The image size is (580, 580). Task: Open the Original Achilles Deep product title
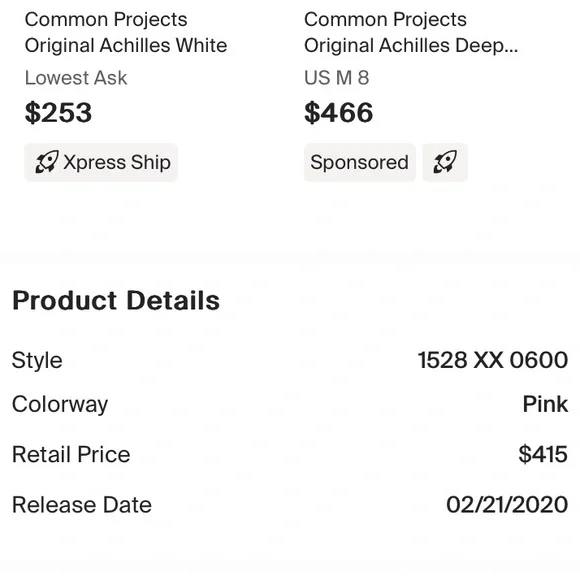(x=411, y=45)
